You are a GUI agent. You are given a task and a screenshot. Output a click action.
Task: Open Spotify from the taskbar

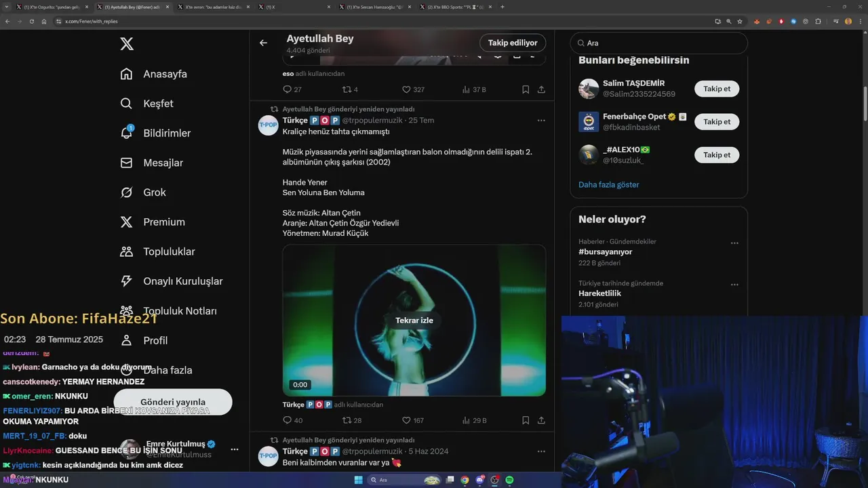click(510, 480)
